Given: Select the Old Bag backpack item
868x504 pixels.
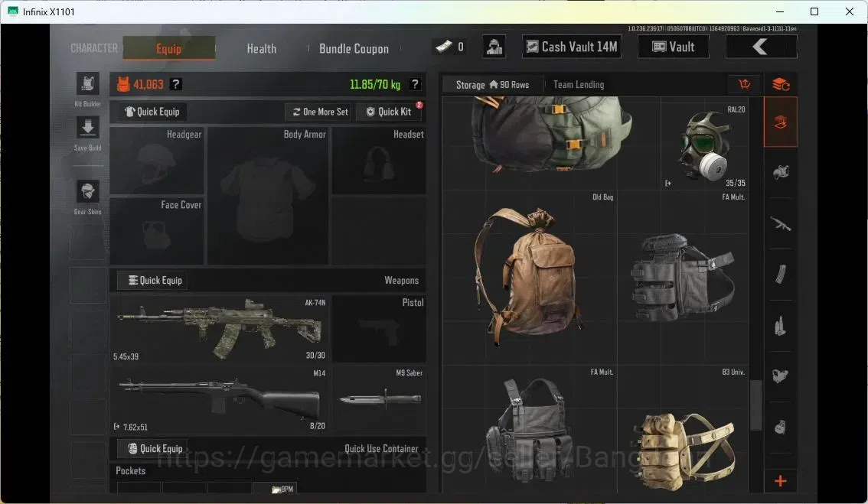Looking at the screenshot, I should pos(529,278).
